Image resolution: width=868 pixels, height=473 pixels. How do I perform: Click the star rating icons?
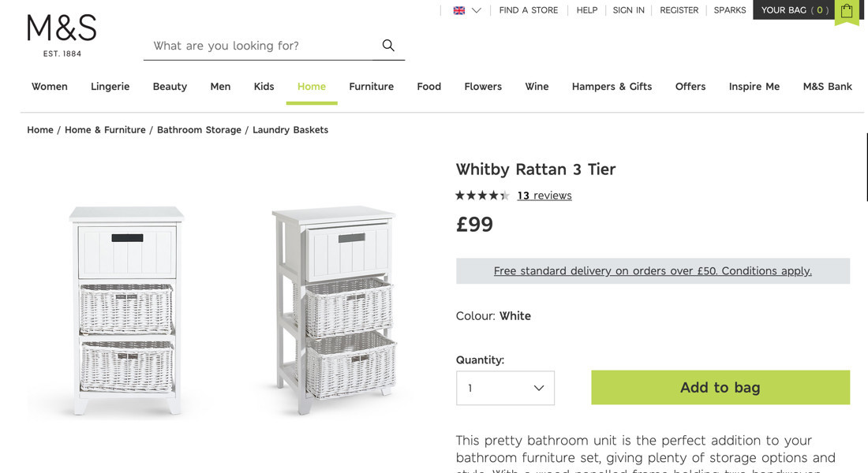point(482,196)
